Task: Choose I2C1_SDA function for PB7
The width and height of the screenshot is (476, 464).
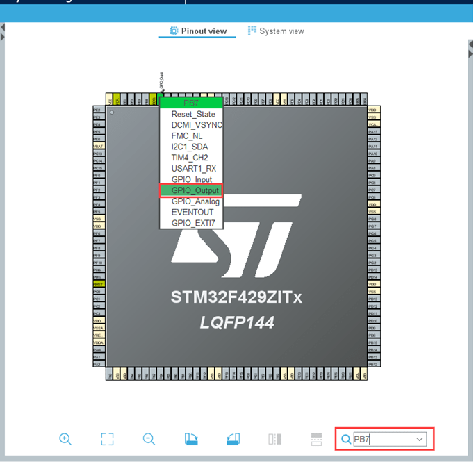Action: coord(189,147)
